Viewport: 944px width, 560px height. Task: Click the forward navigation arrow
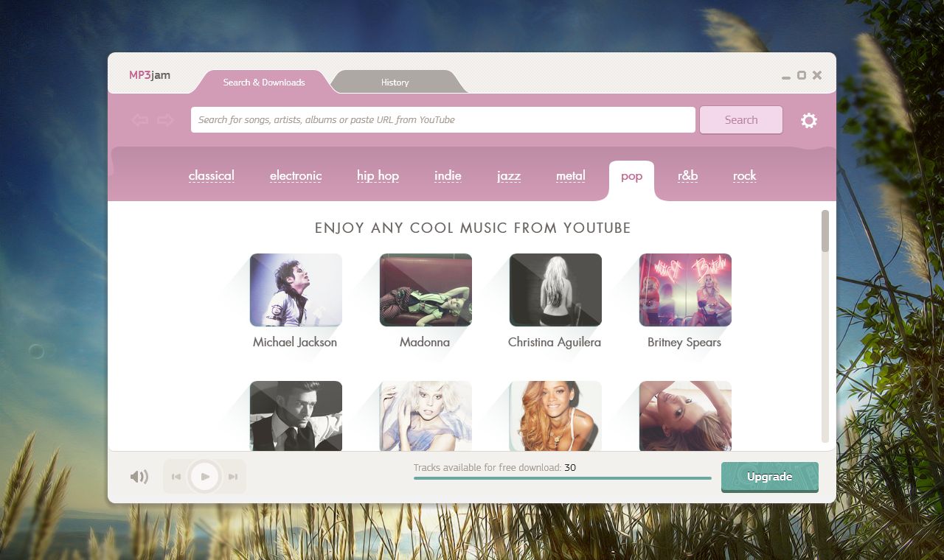click(165, 120)
